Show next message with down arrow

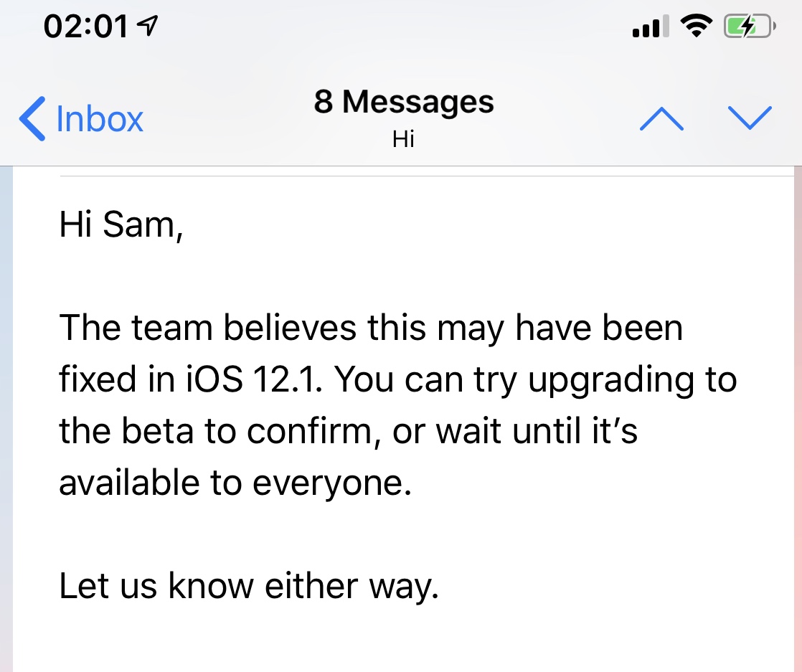click(x=750, y=118)
